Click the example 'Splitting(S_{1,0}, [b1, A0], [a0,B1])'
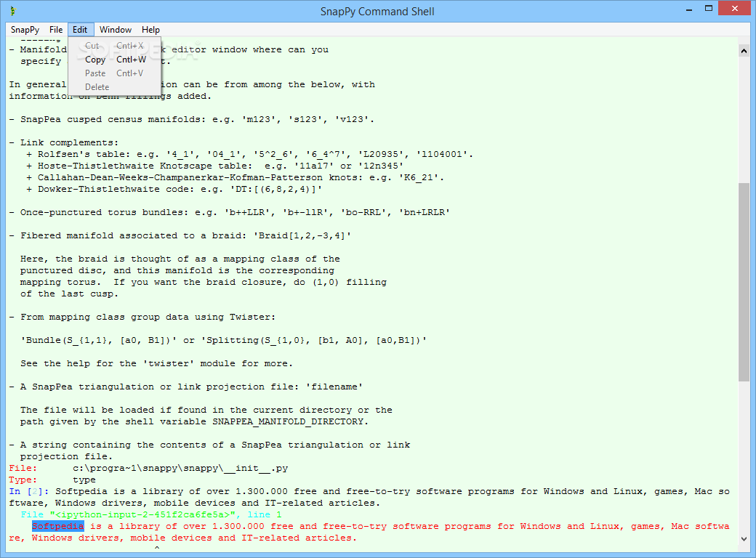Viewport: 756px width, 558px height. (x=314, y=340)
